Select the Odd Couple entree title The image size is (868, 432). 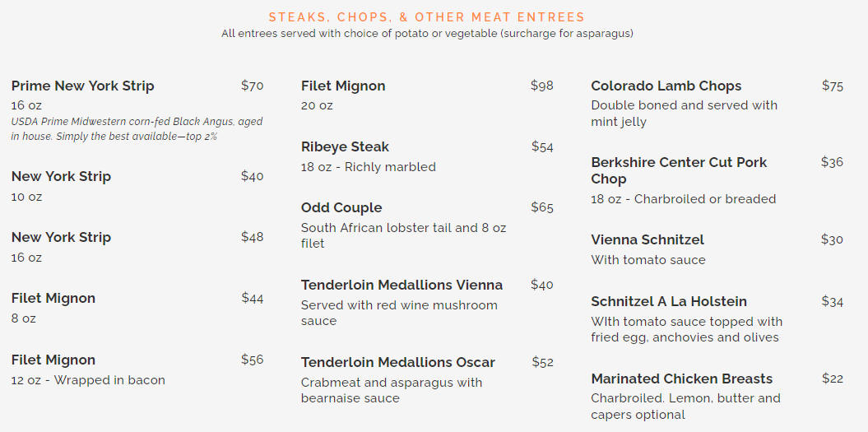coord(341,207)
